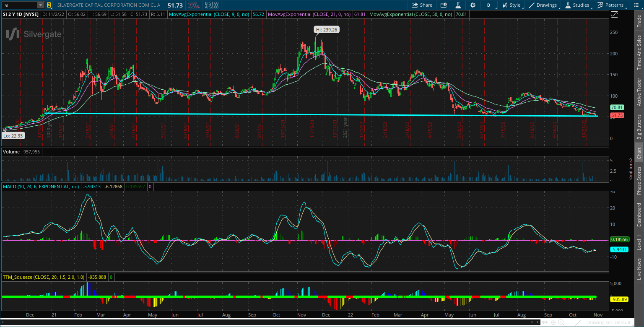This screenshot has width=644, height=327.
Task: Click the quick study flask left of settings
Action: (x=458, y=5)
